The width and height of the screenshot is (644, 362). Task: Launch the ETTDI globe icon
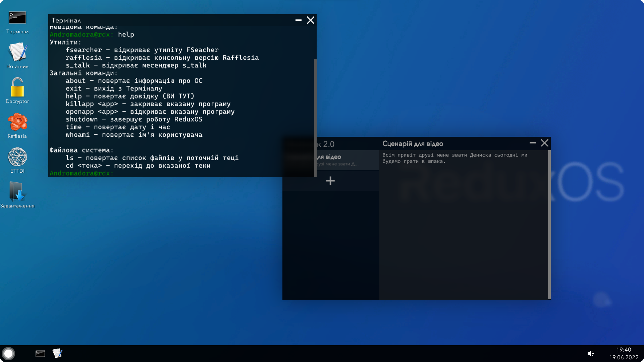(17, 157)
